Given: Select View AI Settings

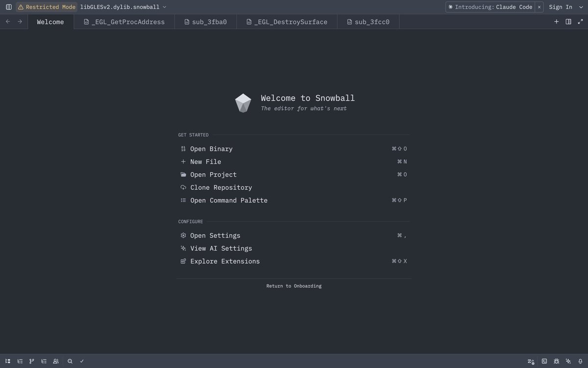Looking at the screenshot, I should (294, 248).
